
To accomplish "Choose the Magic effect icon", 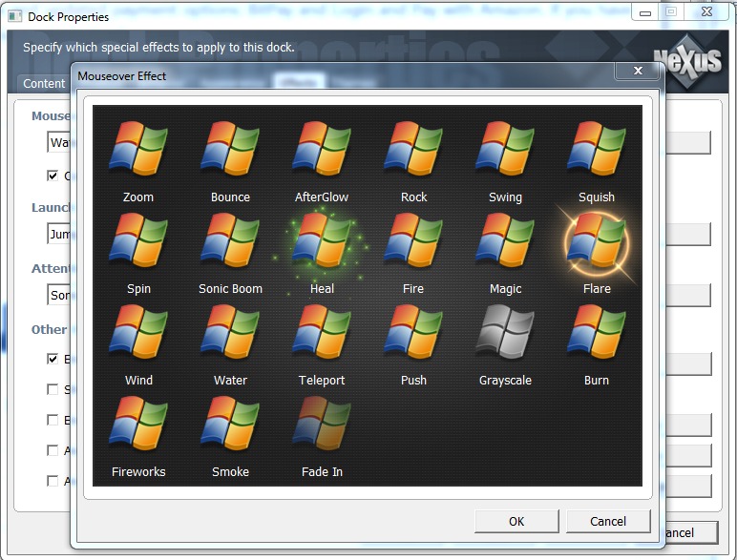I will click(x=505, y=240).
